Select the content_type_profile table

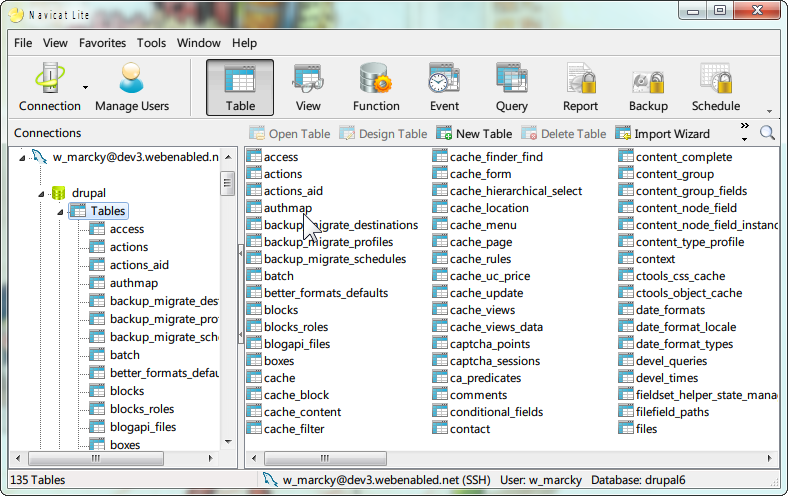click(x=681, y=242)
